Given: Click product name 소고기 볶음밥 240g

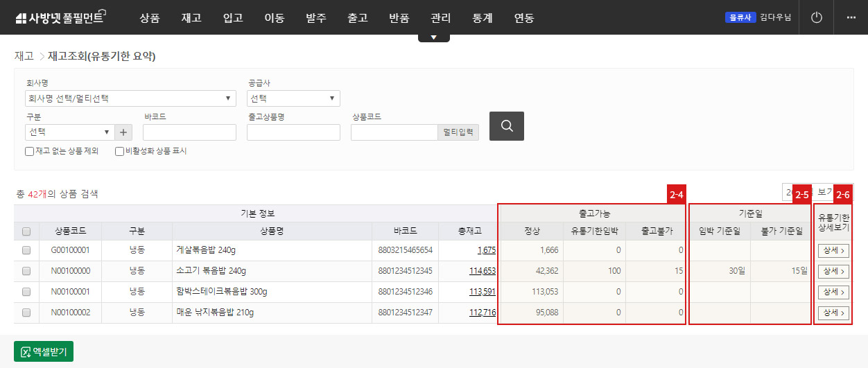Looking at the screenshot, I should coord(211,271).
